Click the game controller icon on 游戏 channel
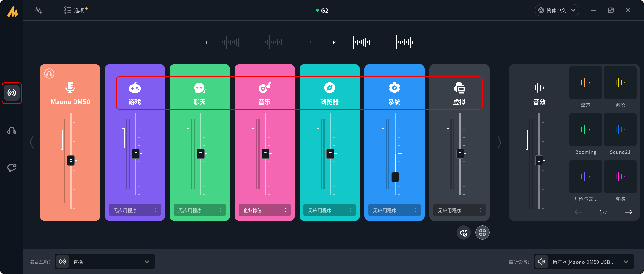644x274 pixels. 135,88
